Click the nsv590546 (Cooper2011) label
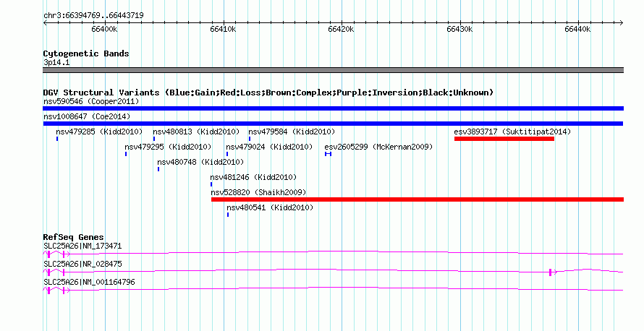 tap(91, 101)
